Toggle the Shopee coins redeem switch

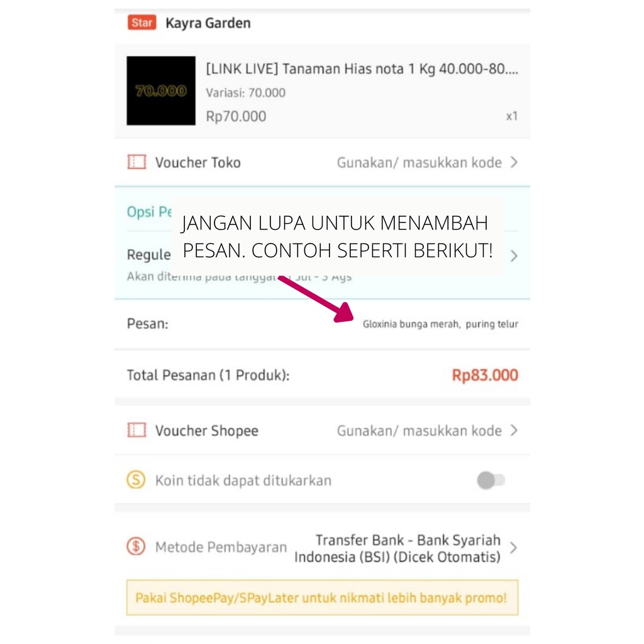491,480
